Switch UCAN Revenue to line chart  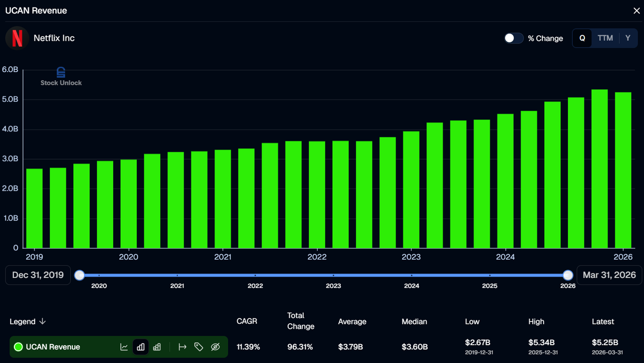click(124, 347)
